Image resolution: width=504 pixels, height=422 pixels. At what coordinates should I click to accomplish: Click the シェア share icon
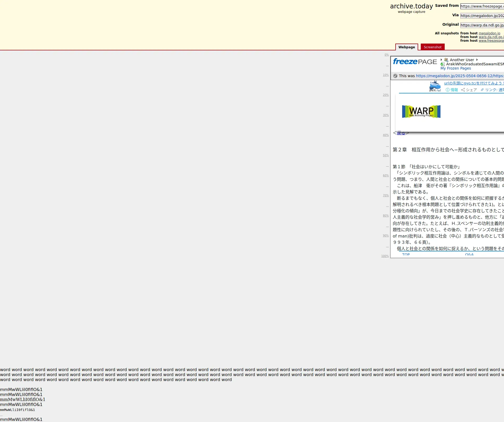(463, 90)
